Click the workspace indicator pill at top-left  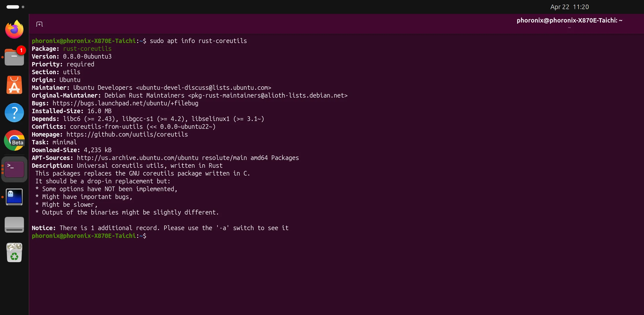13,7
